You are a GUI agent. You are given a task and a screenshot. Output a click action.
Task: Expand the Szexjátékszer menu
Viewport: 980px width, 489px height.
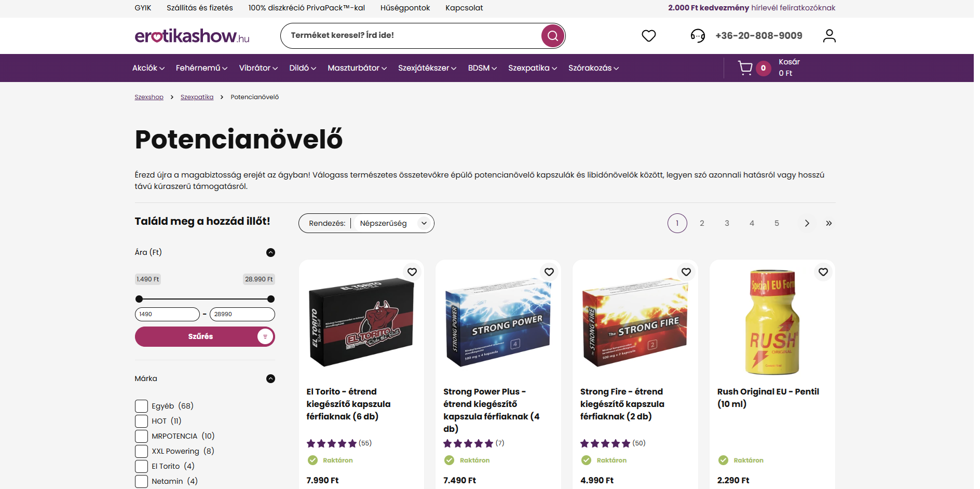point(427,68)
